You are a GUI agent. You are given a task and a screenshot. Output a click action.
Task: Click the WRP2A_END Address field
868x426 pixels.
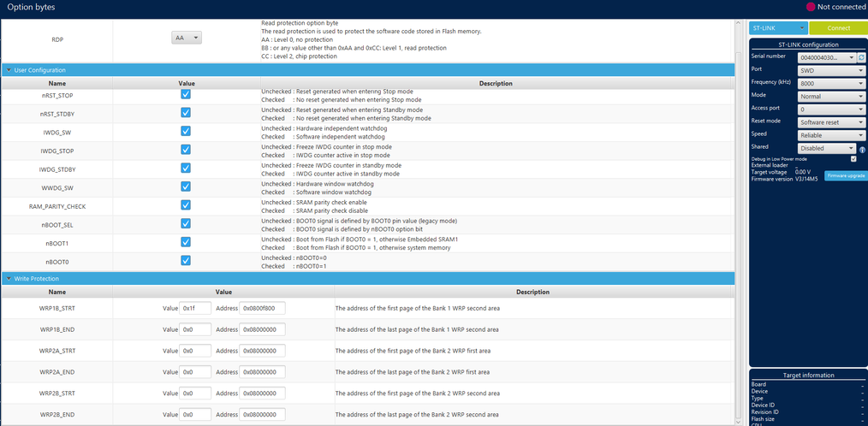(x=262, y=372)
